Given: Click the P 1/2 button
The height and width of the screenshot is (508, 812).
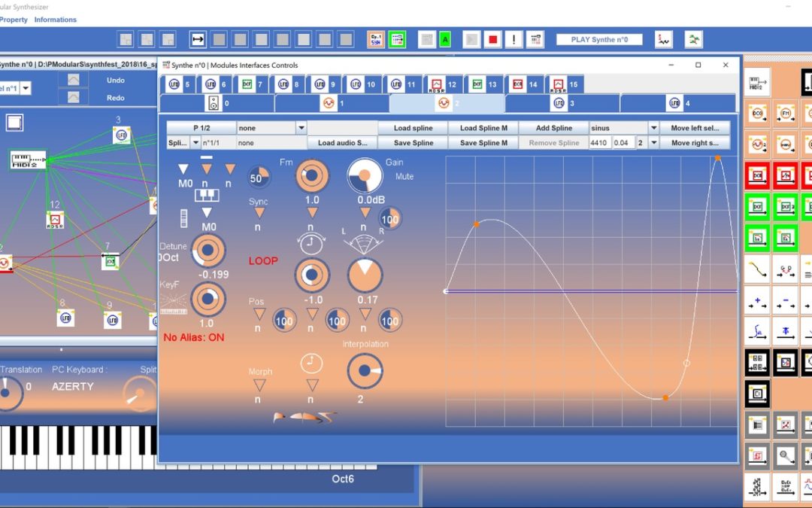Looking at the screenshot, I should [201, 128].
